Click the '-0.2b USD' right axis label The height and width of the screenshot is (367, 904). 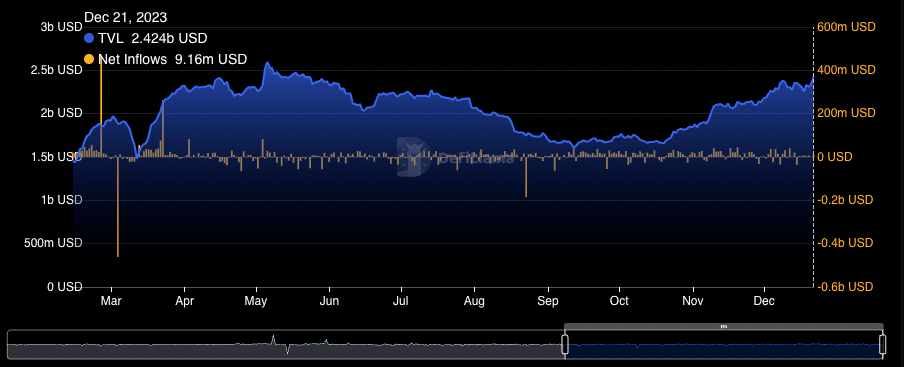point(845,200)
